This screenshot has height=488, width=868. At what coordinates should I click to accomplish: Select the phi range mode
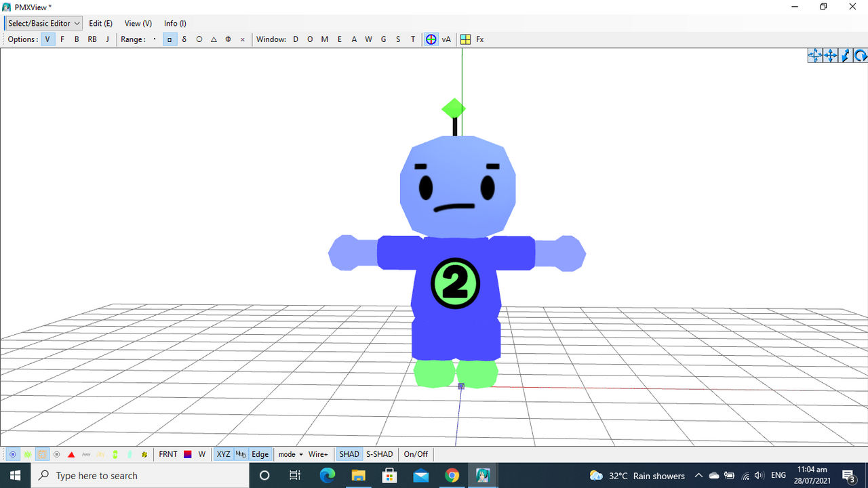(x=228, y=39)
